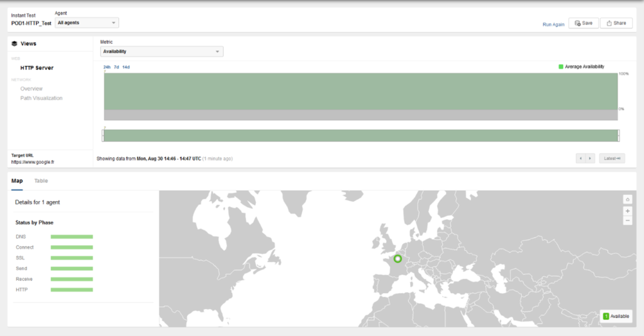The width and height of the screenshot is (644, 336).
Task: Switch to the Table tab
Action: coord(41,181)
